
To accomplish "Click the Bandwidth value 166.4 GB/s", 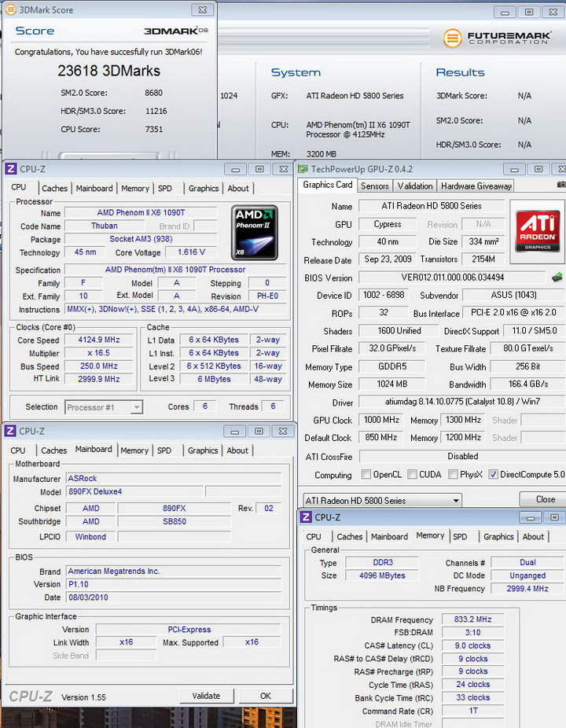I will (528, 384).
